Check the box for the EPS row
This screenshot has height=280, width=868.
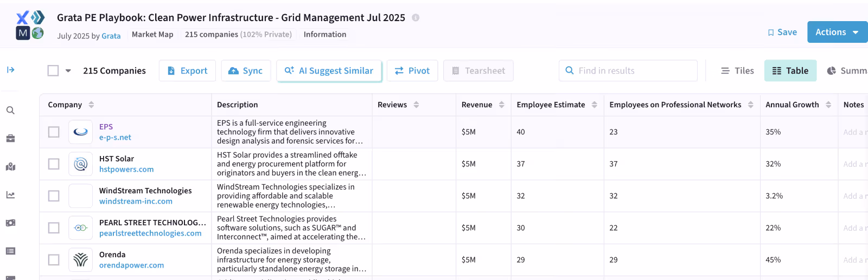tap(54, 132)
